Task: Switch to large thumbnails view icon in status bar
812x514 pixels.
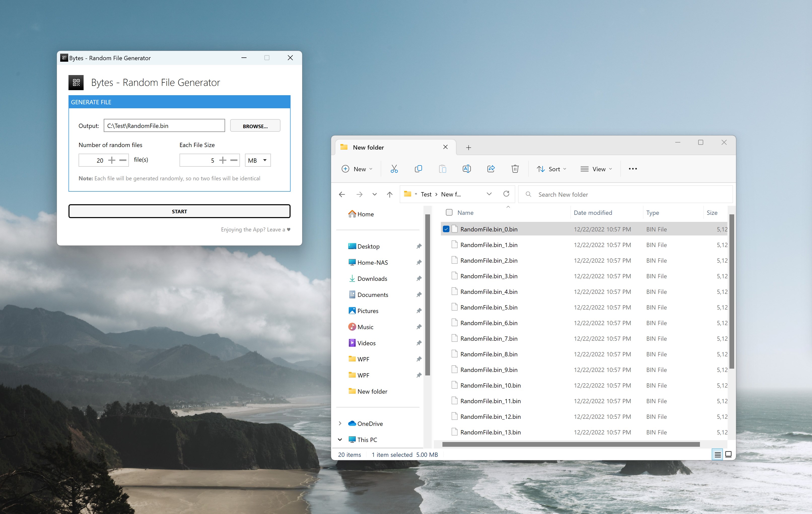Action: (x=728, y=455)
